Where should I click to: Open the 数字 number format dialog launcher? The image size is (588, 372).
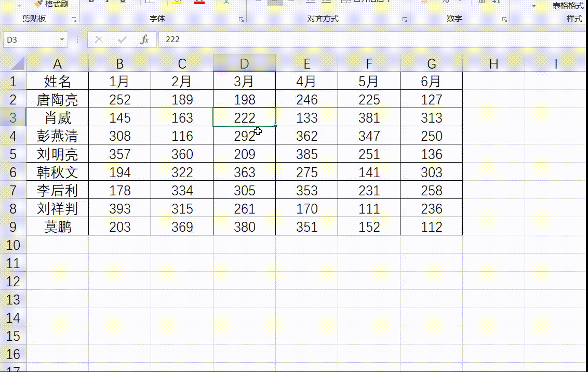[504, 20]
